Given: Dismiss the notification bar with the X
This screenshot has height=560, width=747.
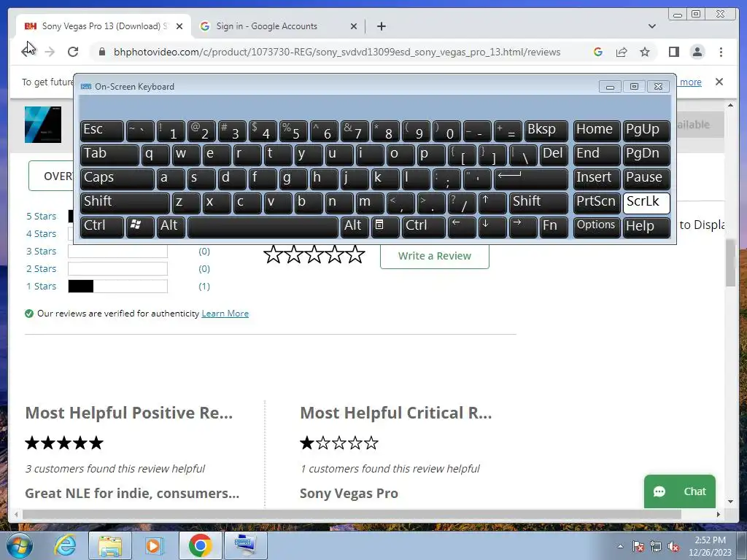Looking at the screenshot, I should (x=719, y=82).
